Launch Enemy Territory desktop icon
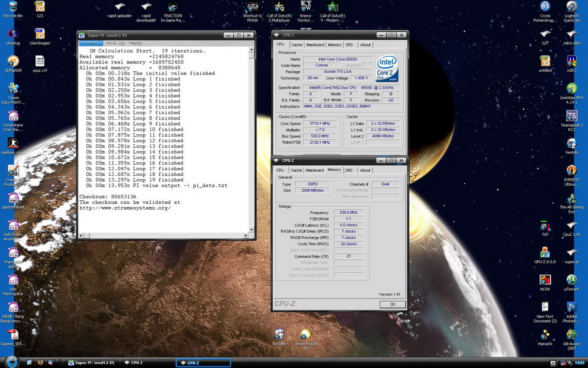The height and width of the screenshot is (368, 588). (x=305, y=12)
